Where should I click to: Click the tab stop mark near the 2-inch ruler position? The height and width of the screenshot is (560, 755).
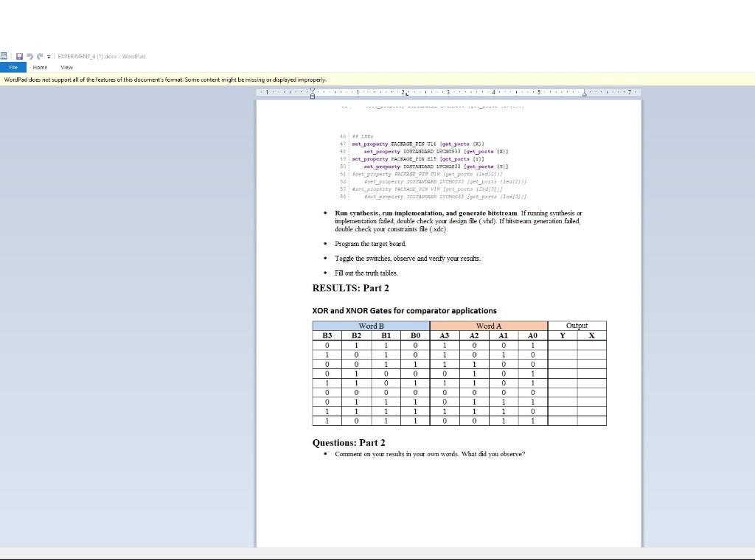click(407, 95)
